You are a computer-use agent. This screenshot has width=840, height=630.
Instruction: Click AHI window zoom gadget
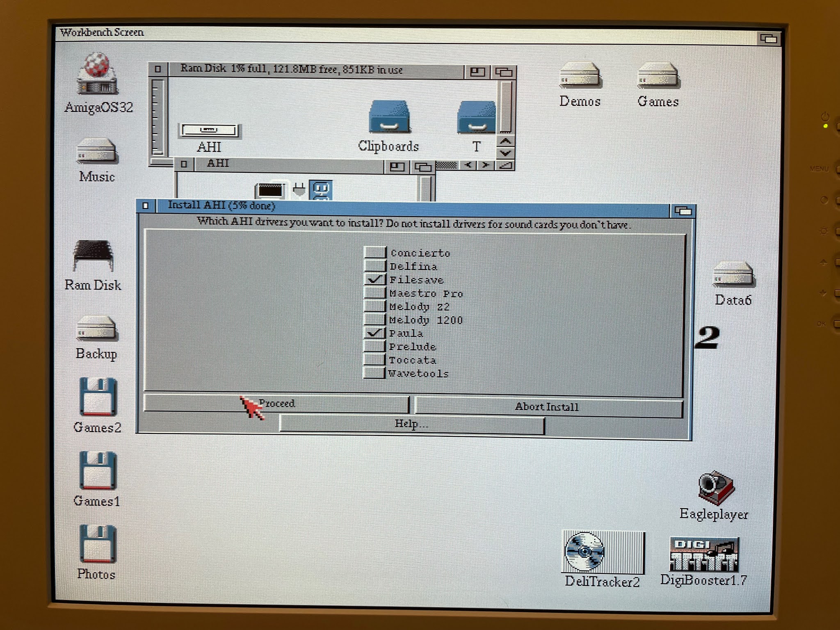[396, 167]
